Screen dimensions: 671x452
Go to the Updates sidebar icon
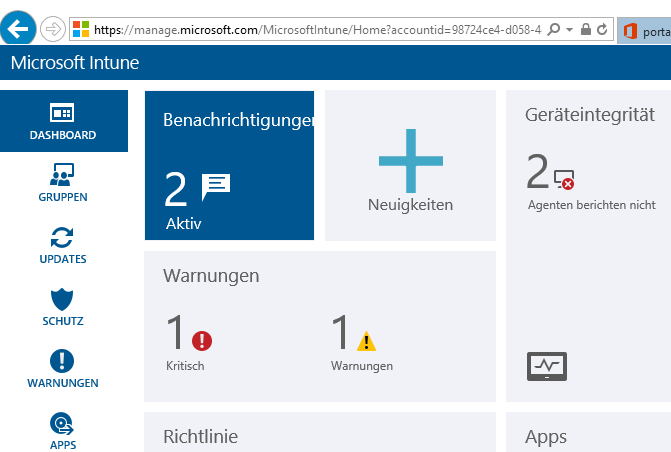62,238
